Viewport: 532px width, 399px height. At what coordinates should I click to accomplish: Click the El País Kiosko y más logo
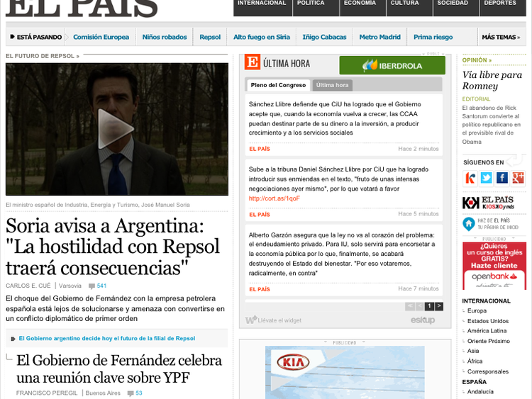[x=488, y=203]
